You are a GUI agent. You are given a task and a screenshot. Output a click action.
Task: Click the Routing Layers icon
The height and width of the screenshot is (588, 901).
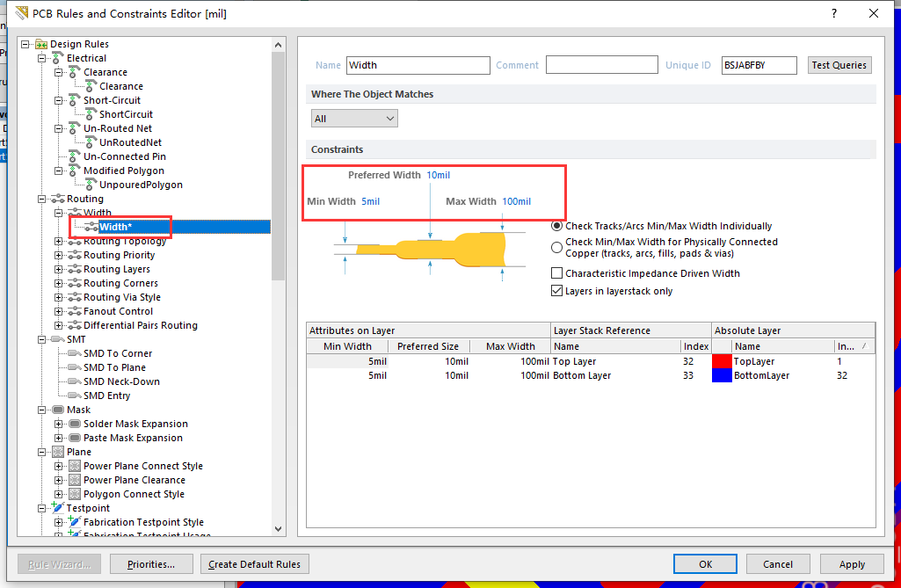click(x=75, y=269)
